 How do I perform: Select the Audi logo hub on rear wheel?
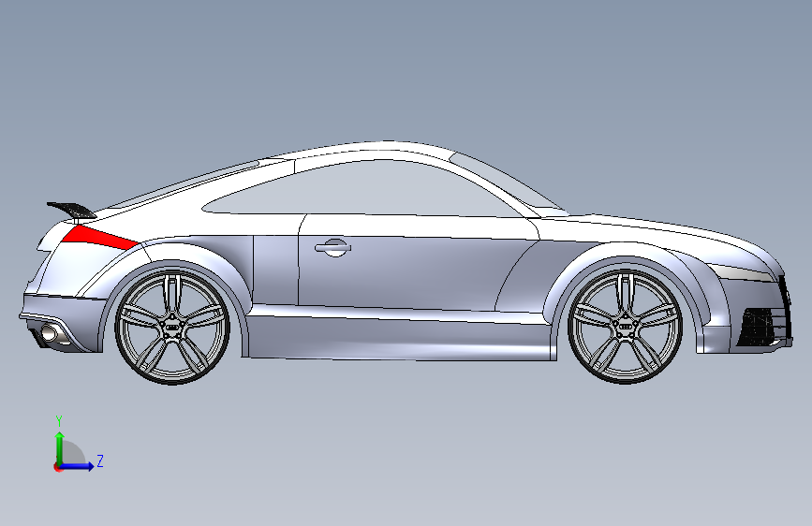[x=172, y=327]
